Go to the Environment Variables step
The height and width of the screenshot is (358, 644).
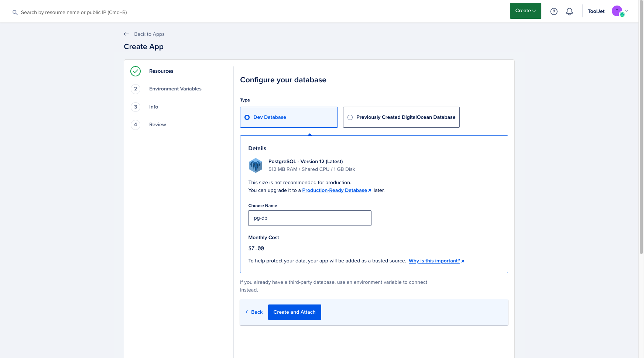click(x=175, y=89)
